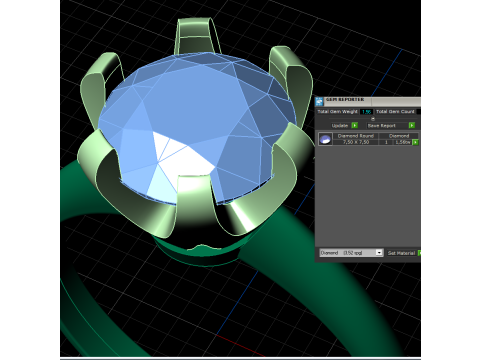Click the 'Total Gem Count' label

coord(395,112)
